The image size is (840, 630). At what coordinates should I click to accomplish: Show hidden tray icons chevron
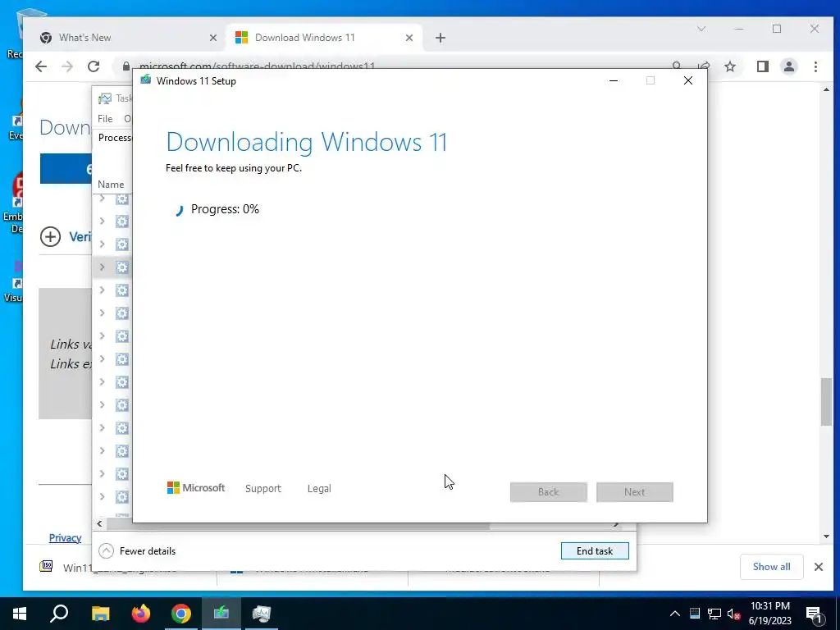675,614
